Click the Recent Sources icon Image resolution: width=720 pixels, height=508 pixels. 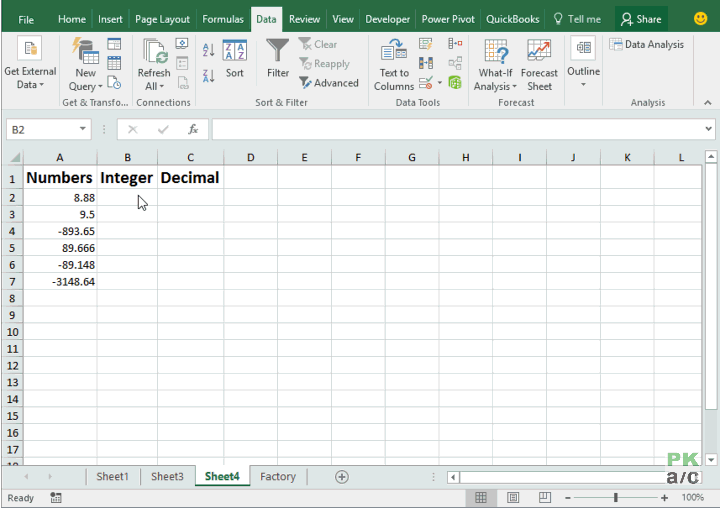point(114,83)
